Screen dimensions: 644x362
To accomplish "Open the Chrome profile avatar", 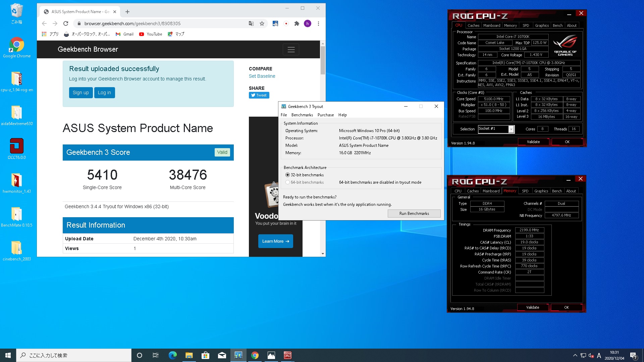I will coord(307,23).
